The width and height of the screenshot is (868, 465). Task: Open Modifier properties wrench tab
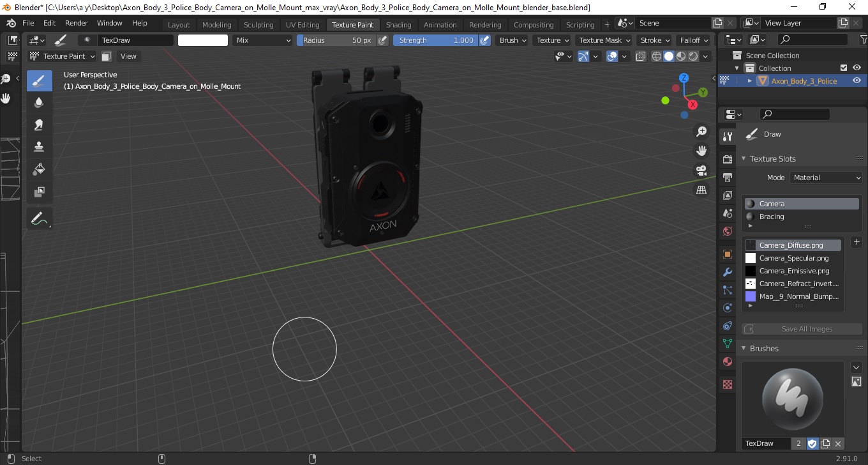(x=727, y=272)
